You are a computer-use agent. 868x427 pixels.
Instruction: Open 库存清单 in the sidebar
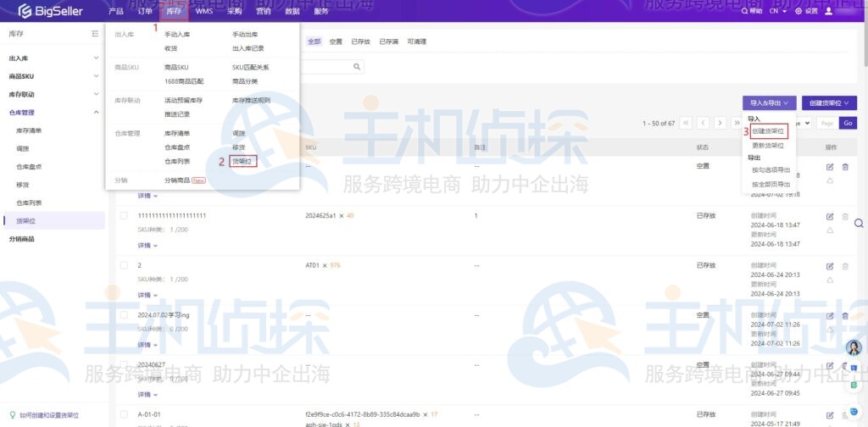pos(29,130)
